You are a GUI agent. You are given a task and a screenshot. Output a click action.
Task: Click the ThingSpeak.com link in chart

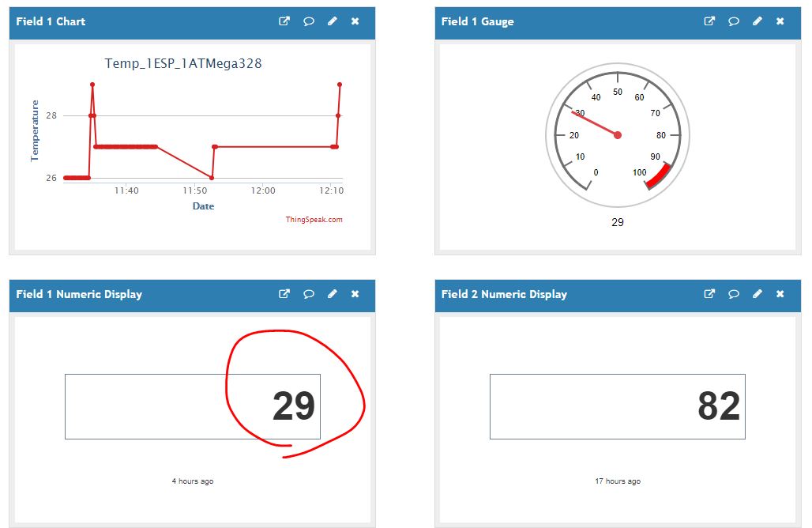pos(314,220)
